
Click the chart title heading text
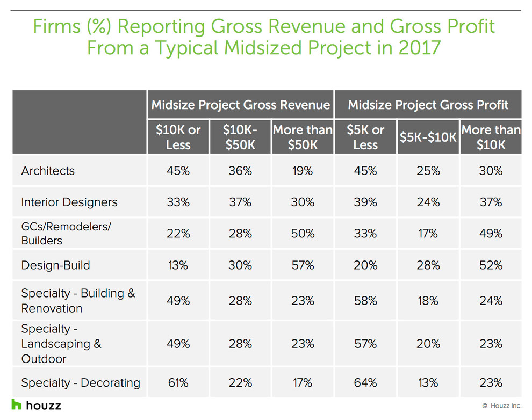tap(264, 37)
